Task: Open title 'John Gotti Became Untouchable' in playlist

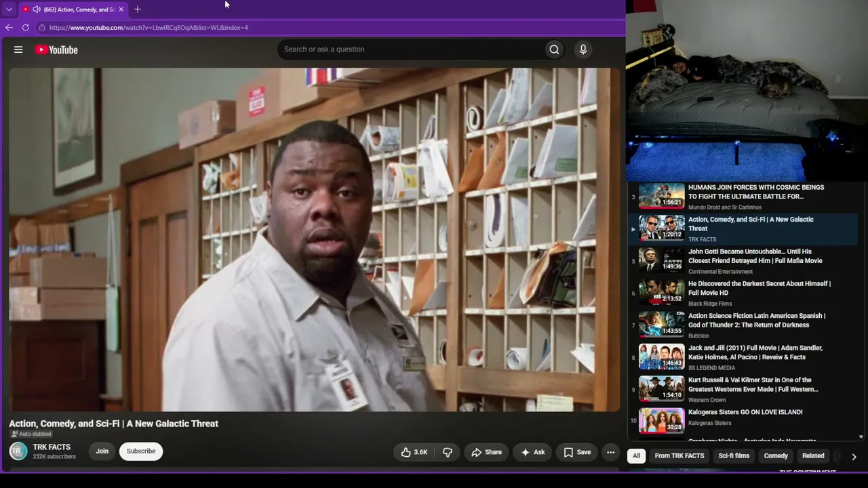Action: 755,256
